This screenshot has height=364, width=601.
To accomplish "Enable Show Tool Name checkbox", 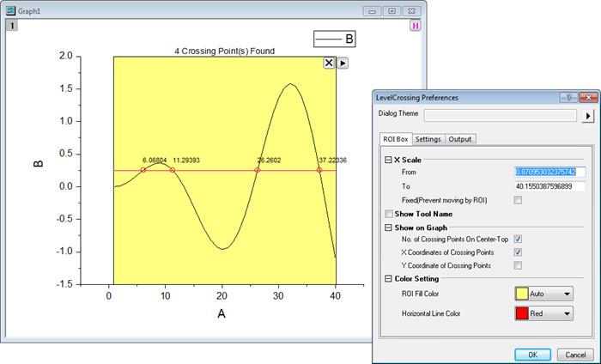I will pyautogui.click(x=389, y=214).
